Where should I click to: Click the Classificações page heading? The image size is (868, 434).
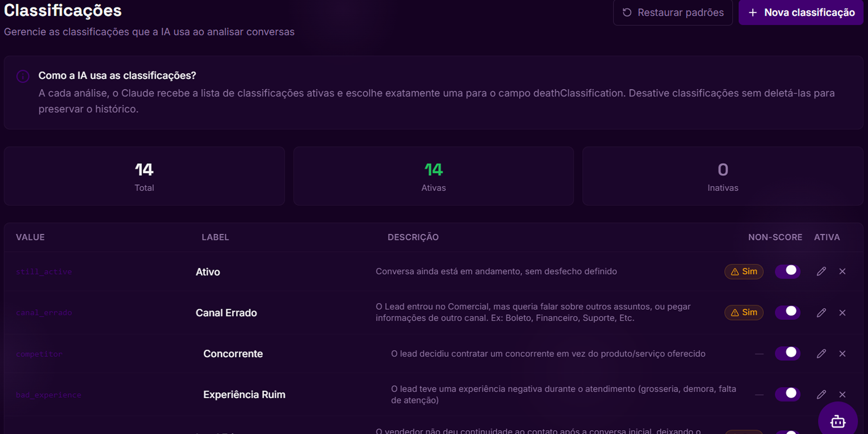point(63,11)
